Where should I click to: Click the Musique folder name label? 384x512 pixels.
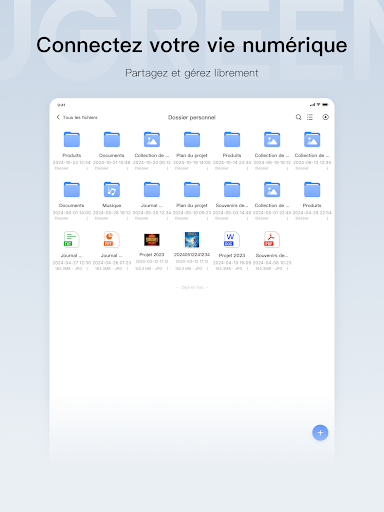coord(112,205)
